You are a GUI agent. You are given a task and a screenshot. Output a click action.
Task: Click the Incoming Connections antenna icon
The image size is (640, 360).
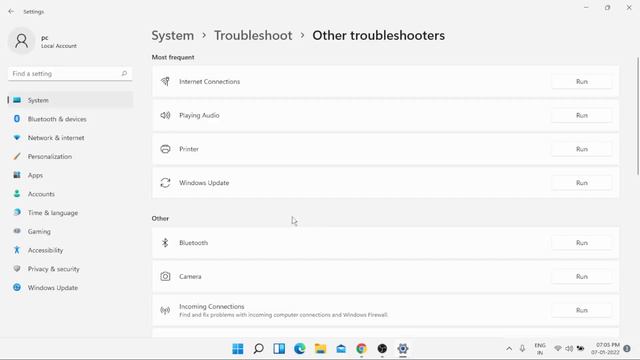(x=165, y=311)
